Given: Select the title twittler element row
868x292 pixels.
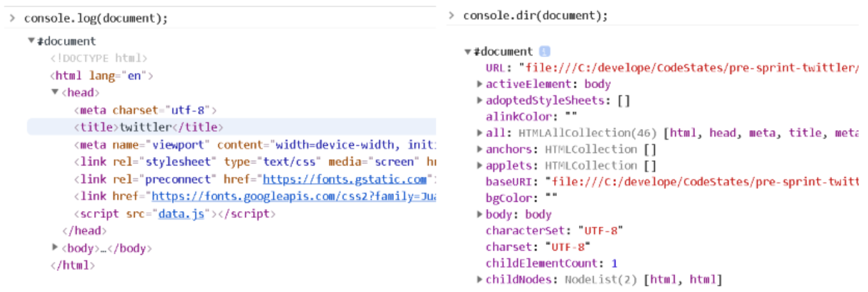Looking at the screenshot, I should [x=231, y=127].
